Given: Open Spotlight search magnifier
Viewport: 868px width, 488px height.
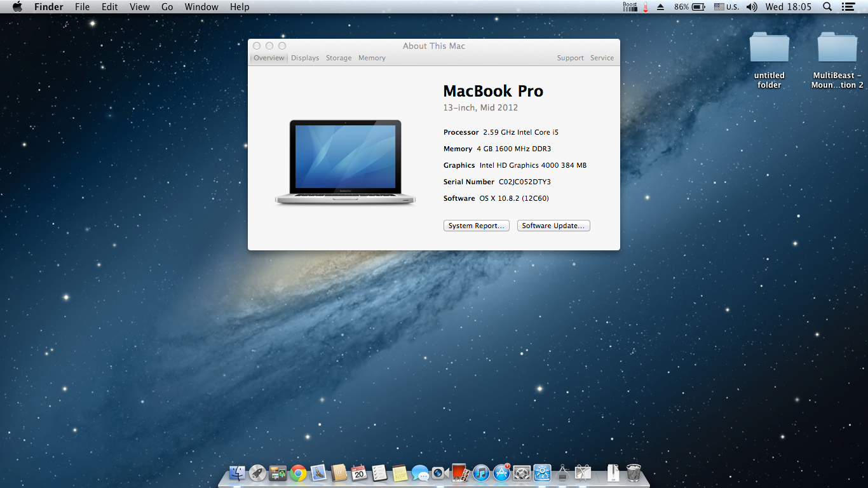Looking at the screenshot, I should point(827,7).
